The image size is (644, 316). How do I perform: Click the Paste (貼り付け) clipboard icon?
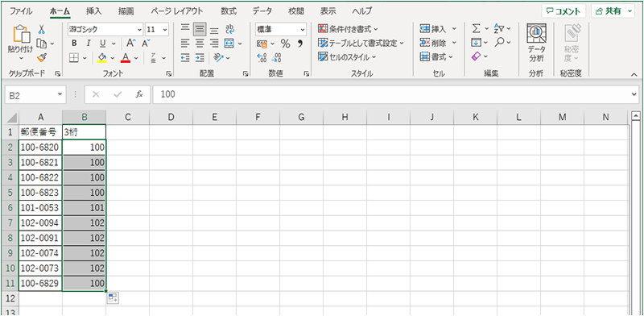tap(22, 35)
